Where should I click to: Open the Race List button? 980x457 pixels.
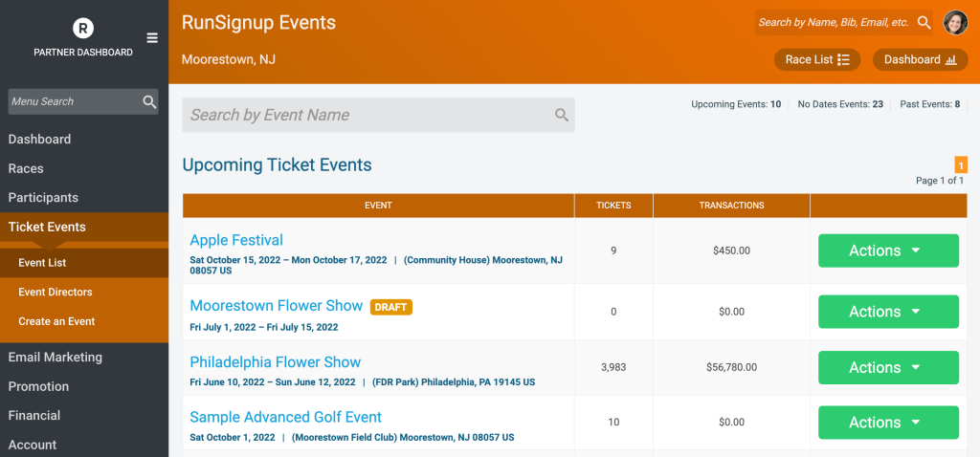click(x=817, y=60)
